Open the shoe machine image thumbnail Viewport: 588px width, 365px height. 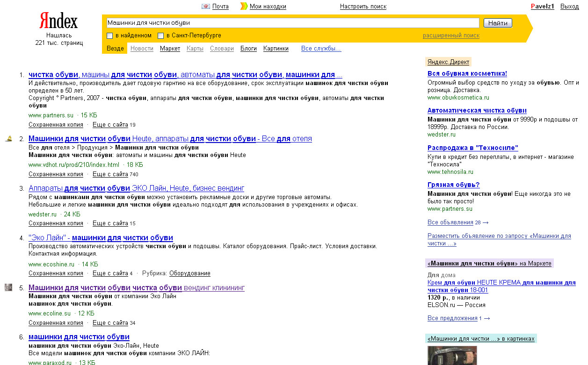(452, 355)
